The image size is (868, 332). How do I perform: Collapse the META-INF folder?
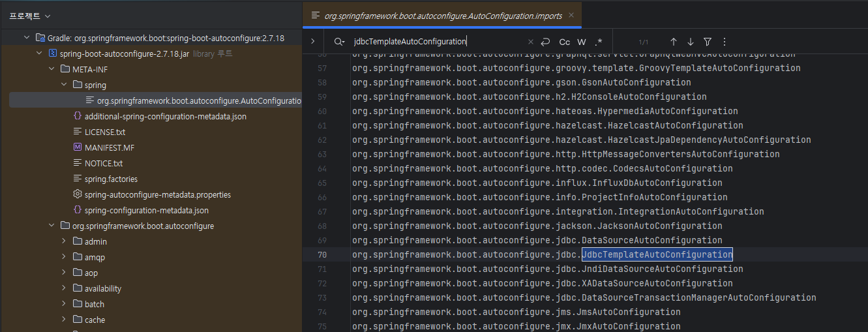coord(52,69)
